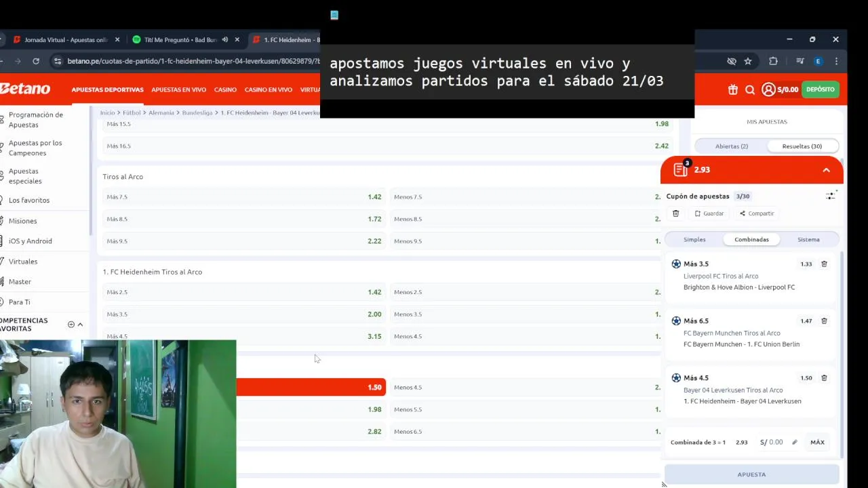Click the Betano logo
This screenshot has height=488, width=868.
[25, 89]
